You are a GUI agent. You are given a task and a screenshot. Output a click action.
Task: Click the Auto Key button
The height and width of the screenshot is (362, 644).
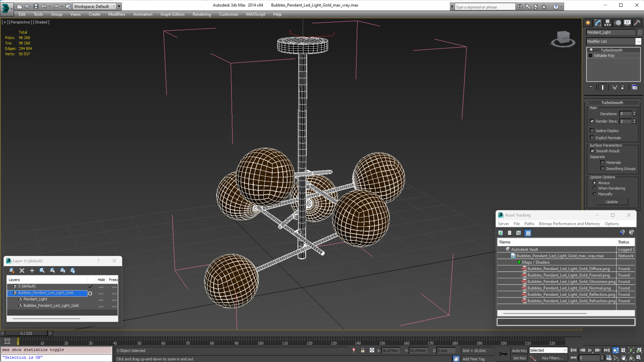tap(519, 350)
